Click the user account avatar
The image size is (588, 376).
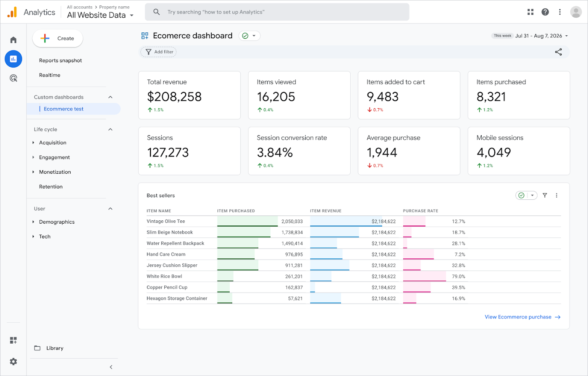pyautogui.click(x=576, y=12)
